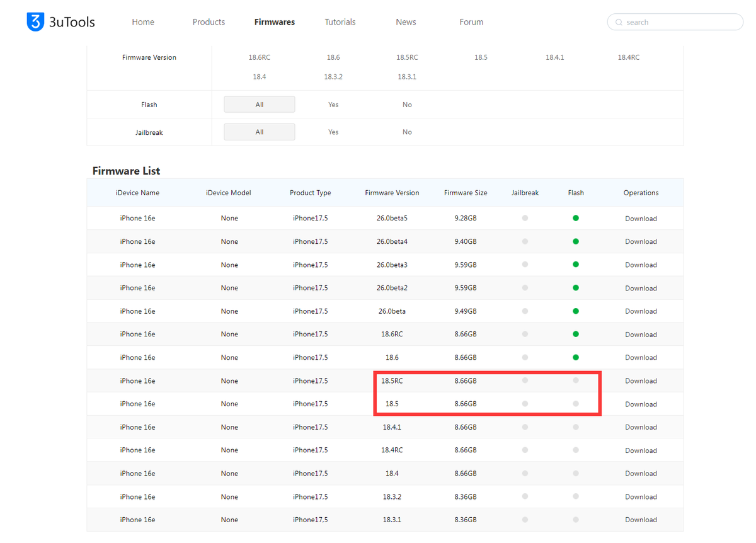Screen dimensions: 756x543
Task: Filter by firmware version 18.5RC
Action: tap(407, 57)
